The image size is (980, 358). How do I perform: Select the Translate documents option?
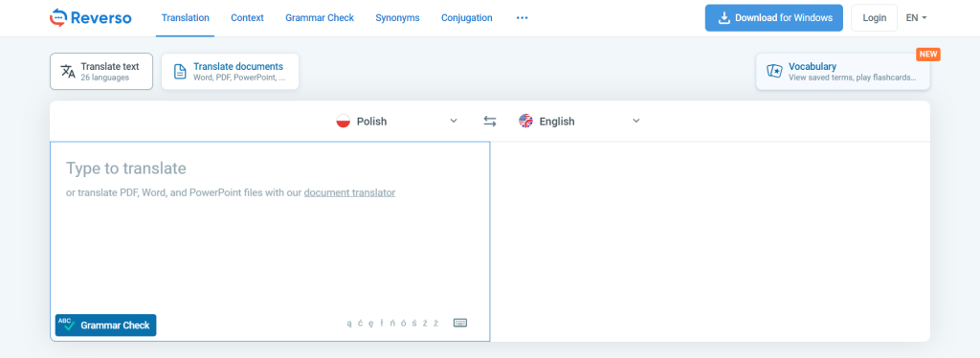point(230,71)
